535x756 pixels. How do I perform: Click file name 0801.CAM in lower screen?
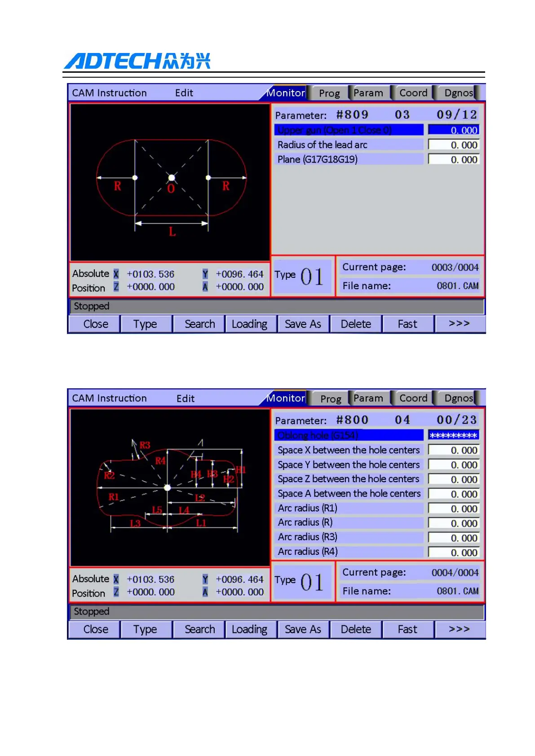tap(457, 591)
